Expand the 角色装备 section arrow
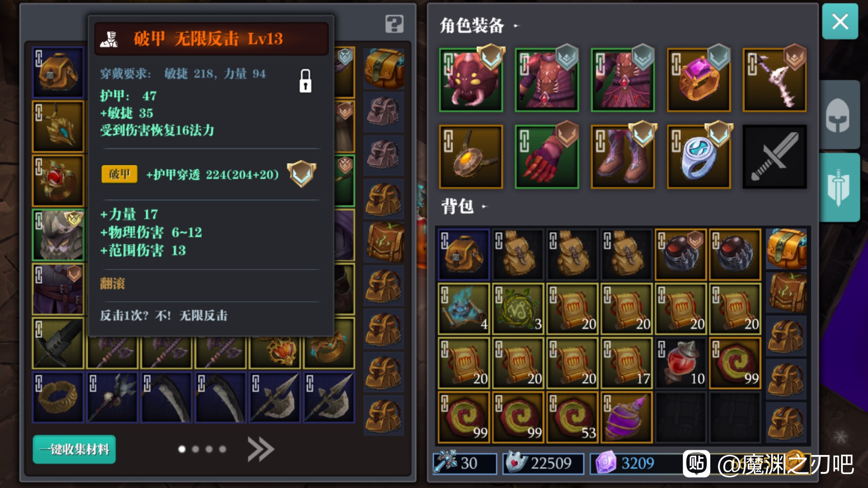This screenshot has width=868, height=488. [x=516, y=26]
